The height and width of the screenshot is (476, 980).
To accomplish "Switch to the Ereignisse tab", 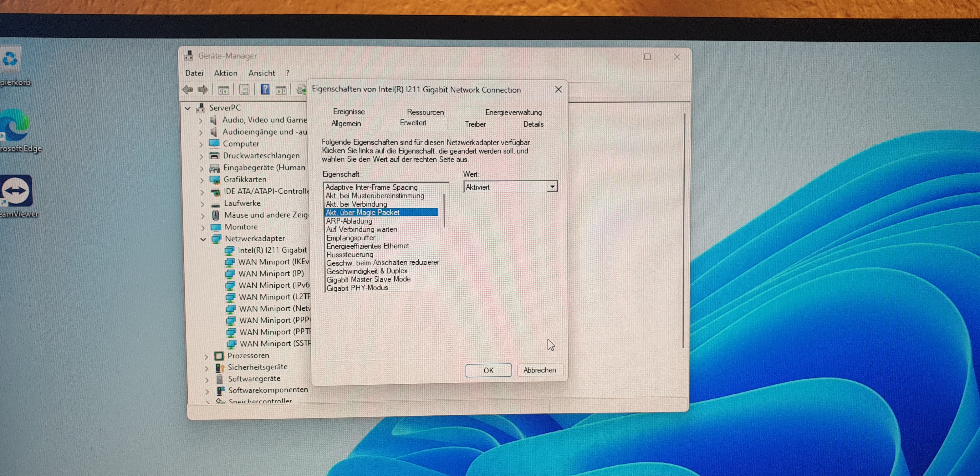I will [x=349, y=111].
